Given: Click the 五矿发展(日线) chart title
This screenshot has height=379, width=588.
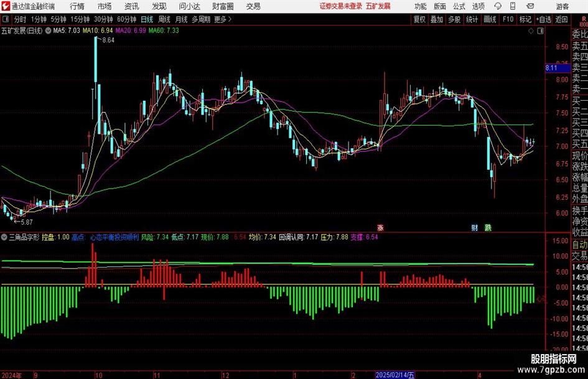Looking at the screenshot, I should (22, 30).
